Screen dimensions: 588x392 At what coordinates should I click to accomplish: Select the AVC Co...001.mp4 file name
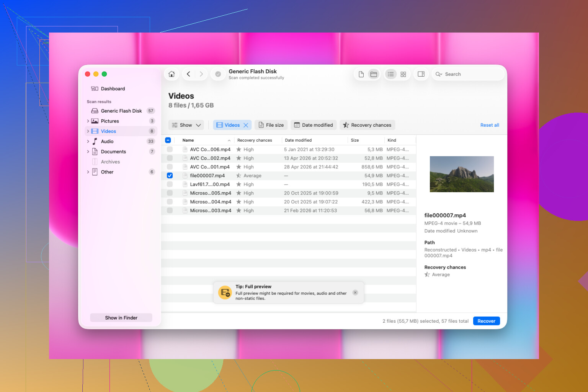click(210, 167)
